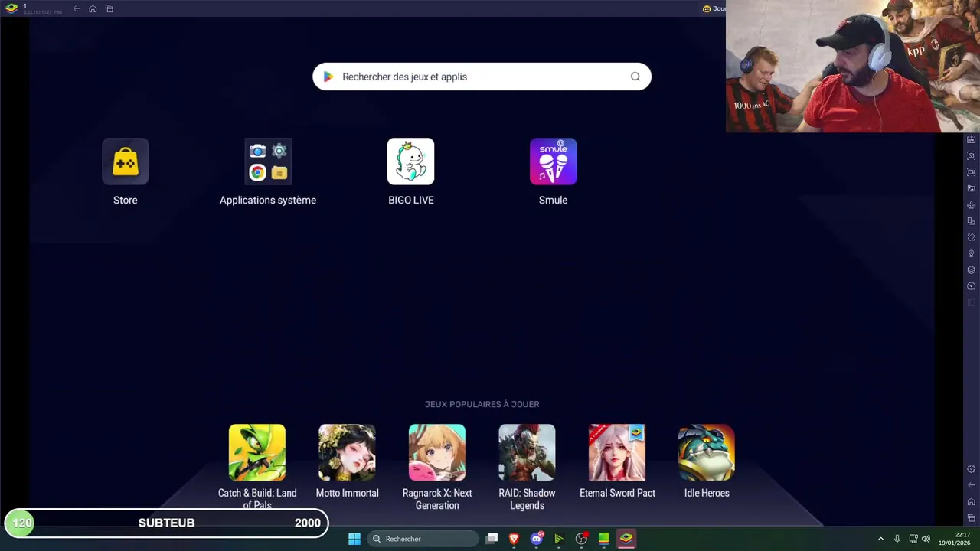The width and height of the screenshot is (980, 551).
Task: Open Eternal Sword Pact game
Action: [x=617, y=452]
